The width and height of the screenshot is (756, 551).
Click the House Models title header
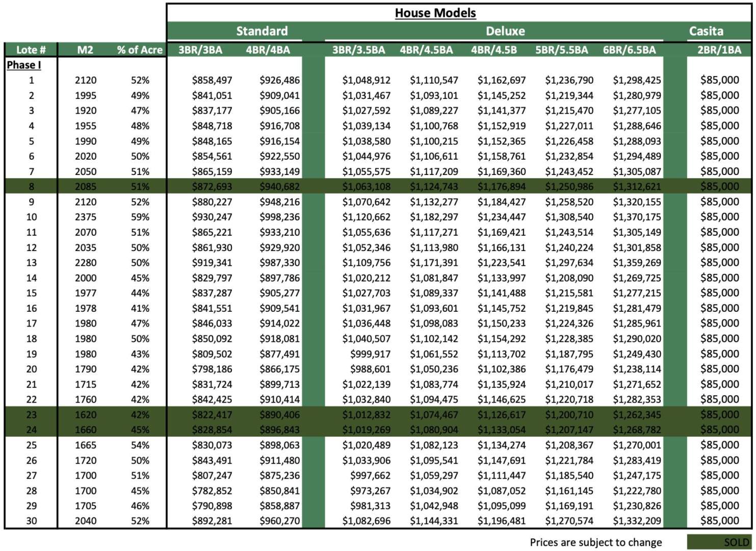(435, 13)
